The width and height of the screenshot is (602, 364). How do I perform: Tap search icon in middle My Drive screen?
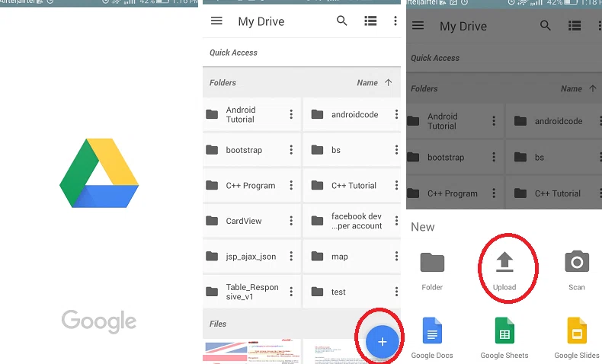click(341, 21)
